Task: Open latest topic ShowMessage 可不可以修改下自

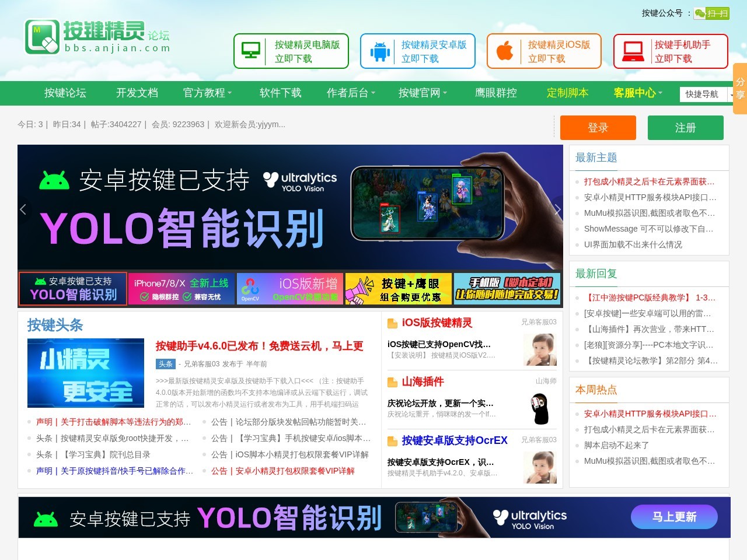Action: pyautogui.click(x=649, y=229)
